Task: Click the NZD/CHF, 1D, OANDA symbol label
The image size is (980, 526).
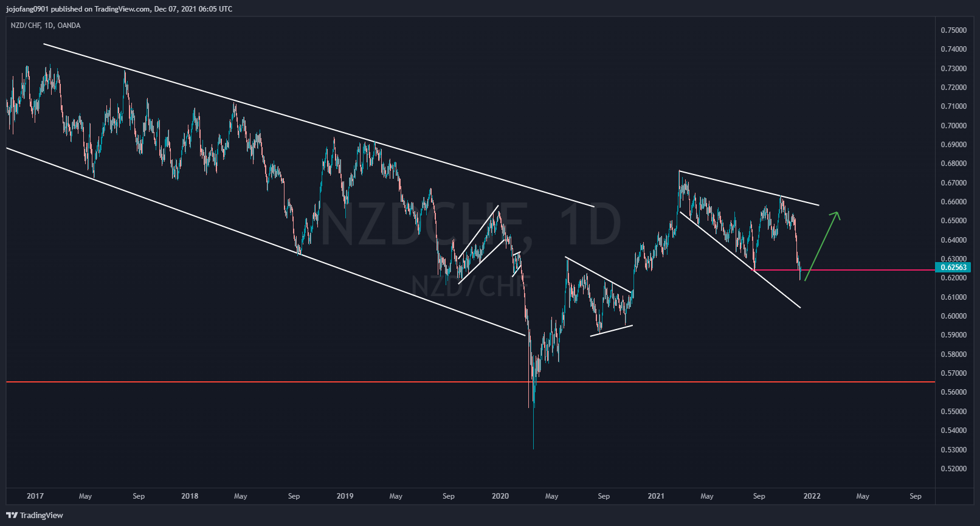Action: pos(46,26)
